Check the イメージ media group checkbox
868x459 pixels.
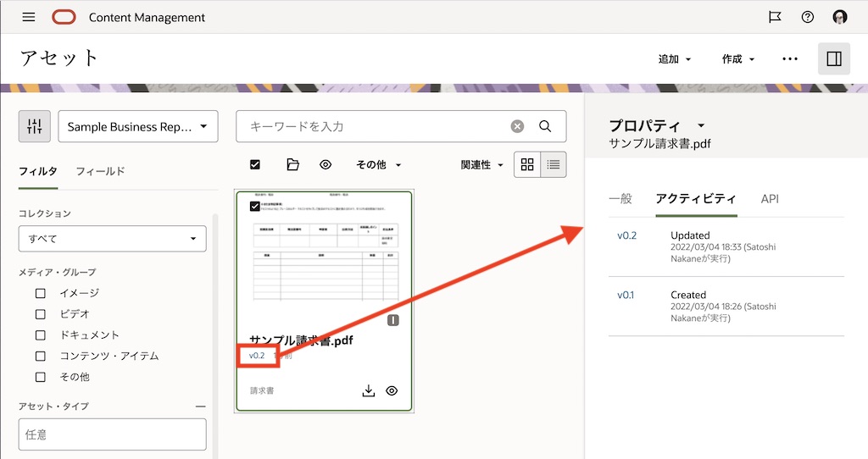click(x=40, y=293)
